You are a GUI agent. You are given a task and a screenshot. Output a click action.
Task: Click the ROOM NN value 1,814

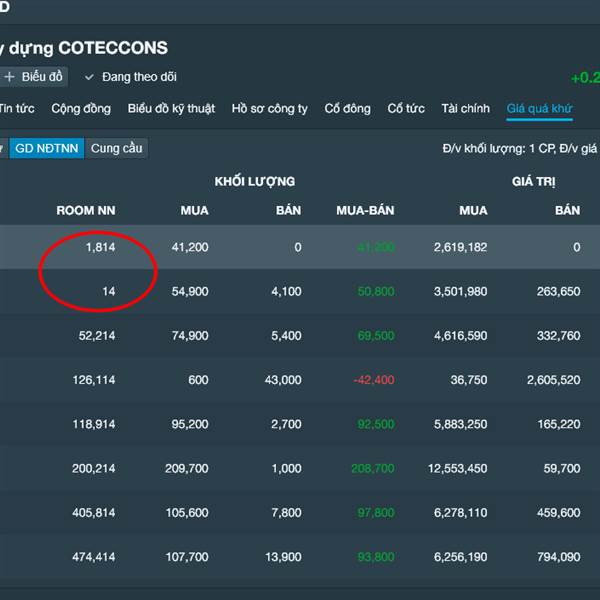pos(101,247)
